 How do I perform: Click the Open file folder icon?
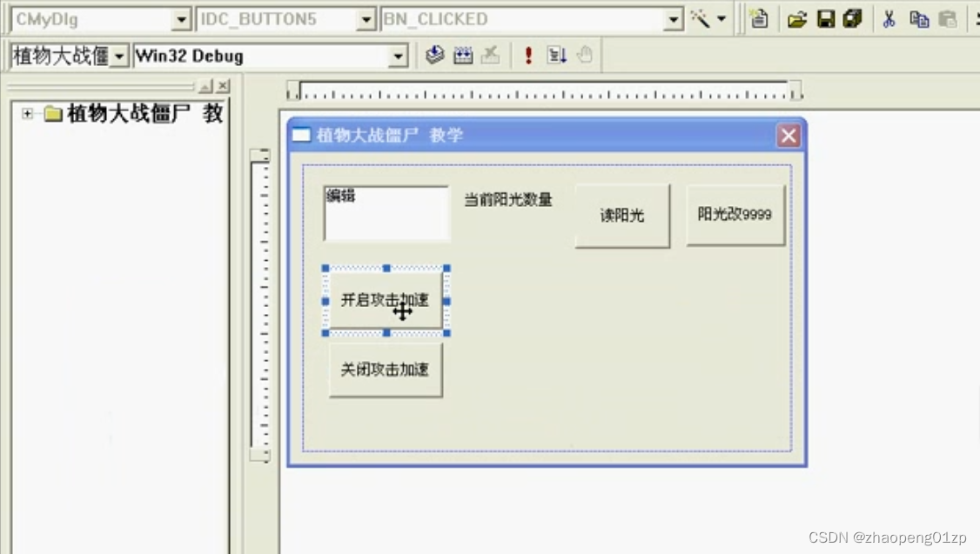point(797,19)
